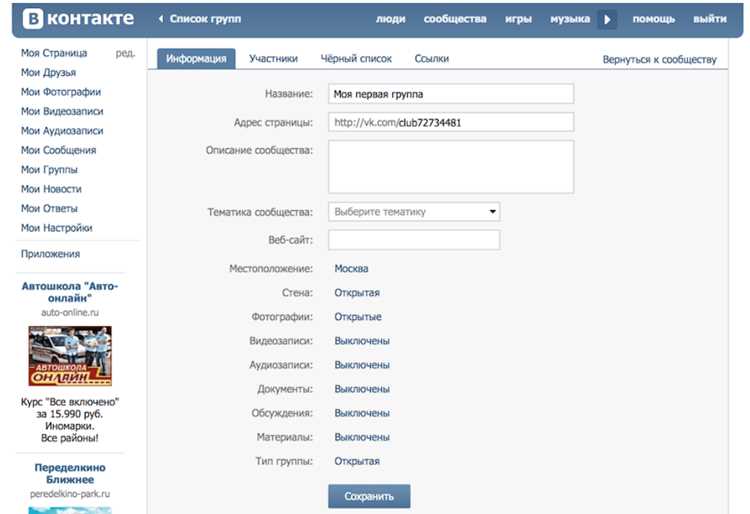Change Местоположение value Москва
Viewport: 750px width, 514px height.
coord(351,269)
